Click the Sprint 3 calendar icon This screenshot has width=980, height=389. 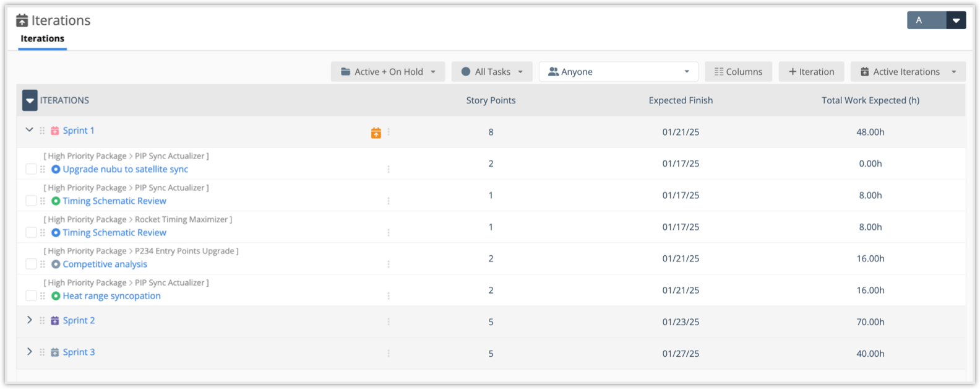pos(55,352)
